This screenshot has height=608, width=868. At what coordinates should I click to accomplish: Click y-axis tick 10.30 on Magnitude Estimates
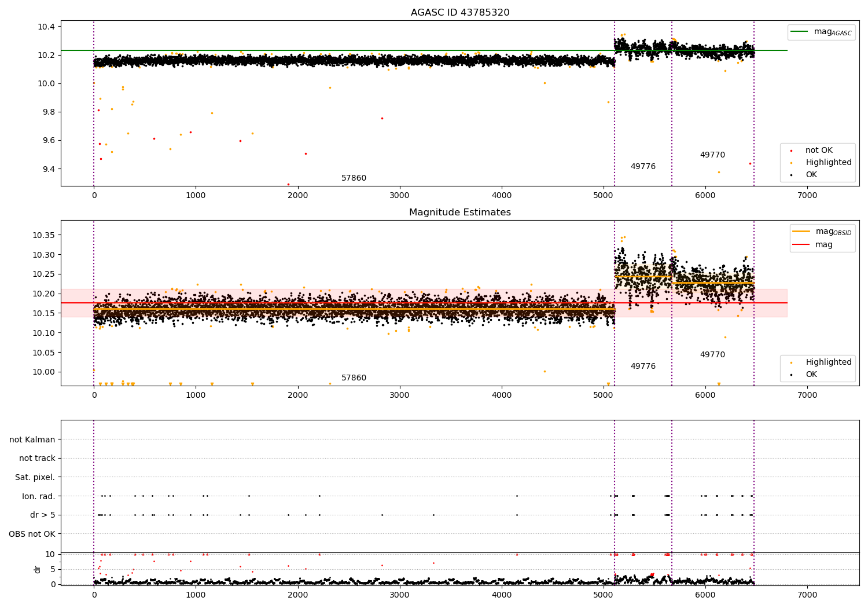point(44,255)
